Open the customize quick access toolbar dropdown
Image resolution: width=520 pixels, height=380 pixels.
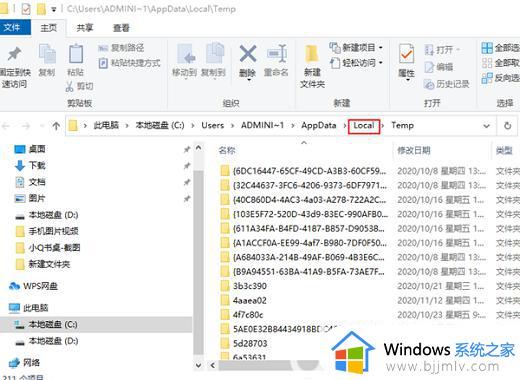[54, 10]
